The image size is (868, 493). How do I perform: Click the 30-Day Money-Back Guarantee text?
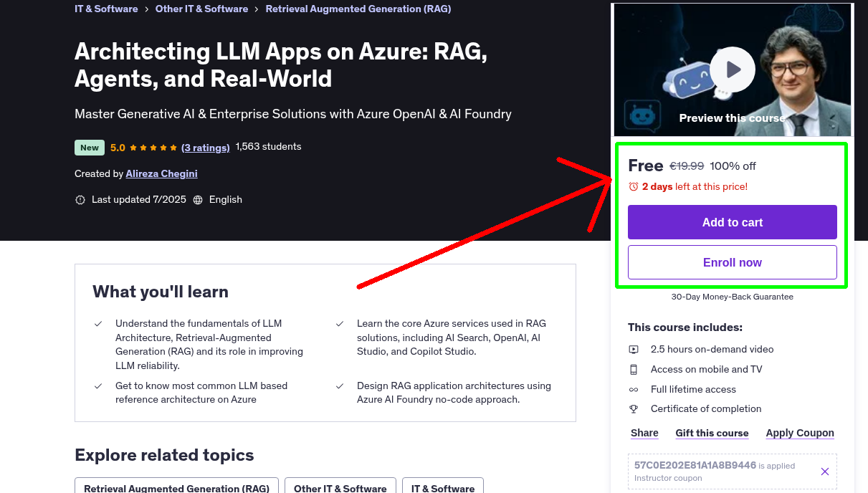click(x=733, y=297)
